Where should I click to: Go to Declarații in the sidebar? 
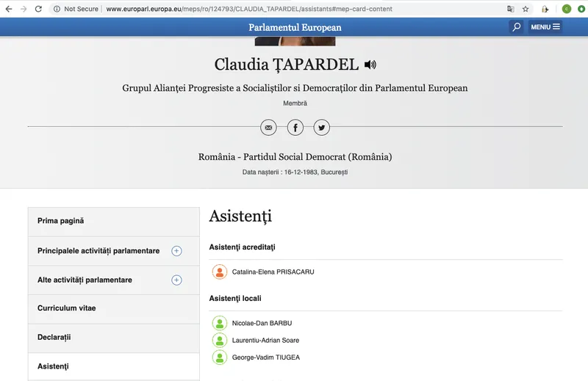point(54,338)
